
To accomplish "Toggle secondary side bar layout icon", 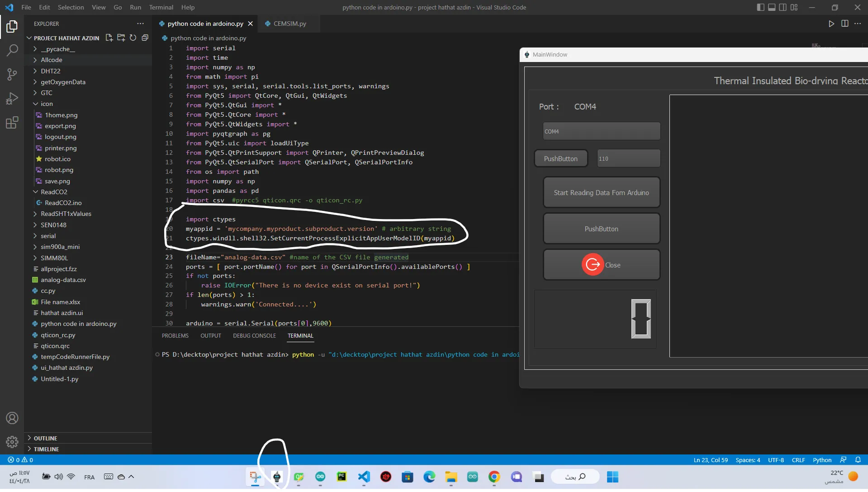I will click(x=783, y=7).
